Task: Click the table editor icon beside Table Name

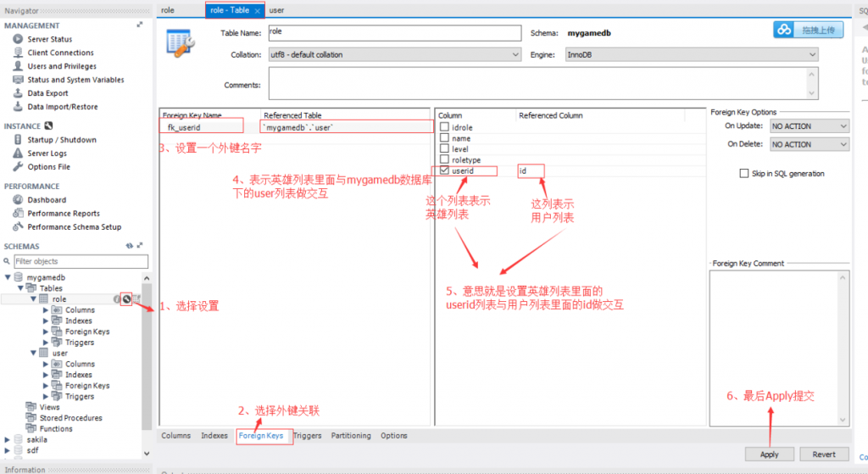Action: 181,43
